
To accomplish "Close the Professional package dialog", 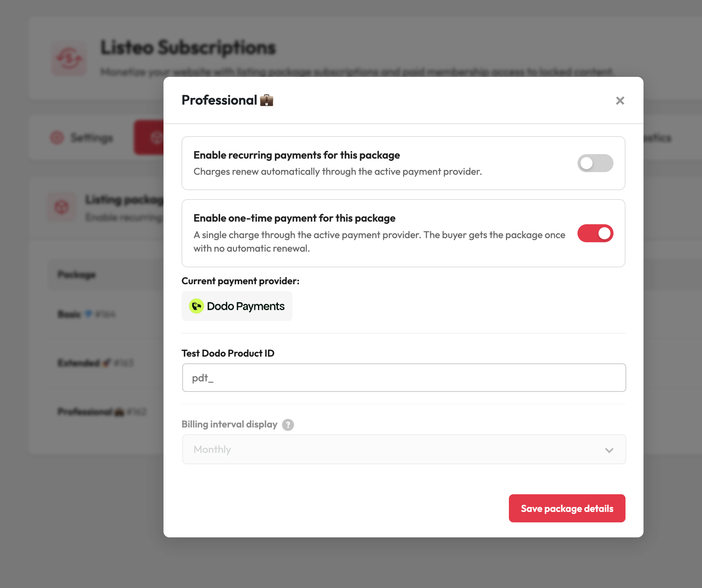I will tap(620, 100).
